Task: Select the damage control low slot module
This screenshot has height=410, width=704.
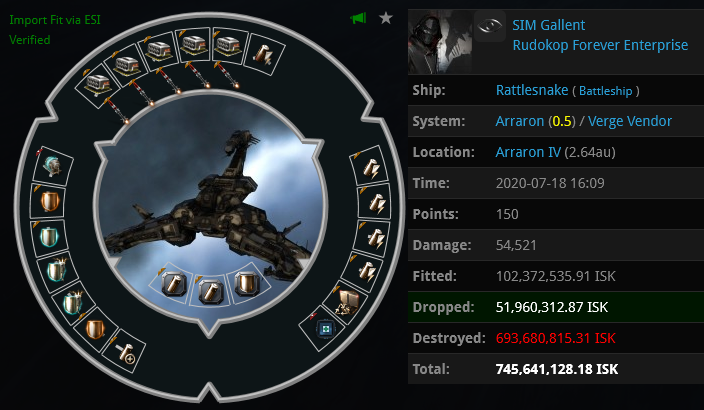Action: (x=346, y=301)
